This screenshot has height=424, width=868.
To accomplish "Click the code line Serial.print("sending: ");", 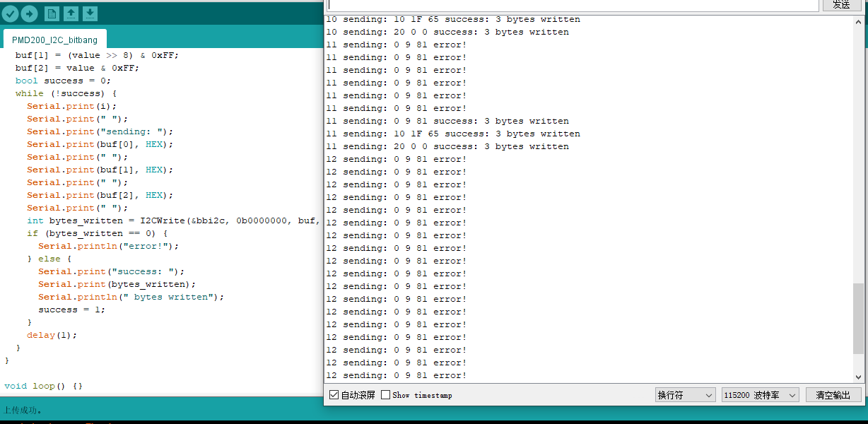I will [x=100, y=131].
